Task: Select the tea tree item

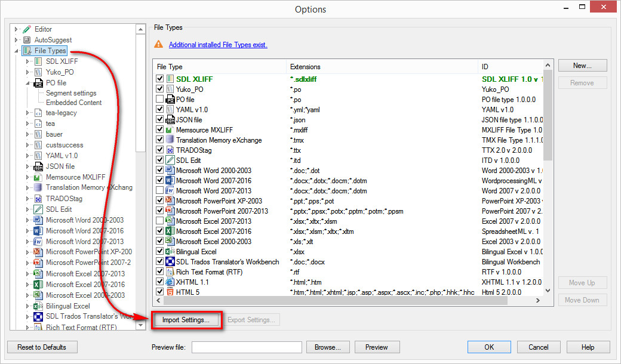Action: (50, 124)
